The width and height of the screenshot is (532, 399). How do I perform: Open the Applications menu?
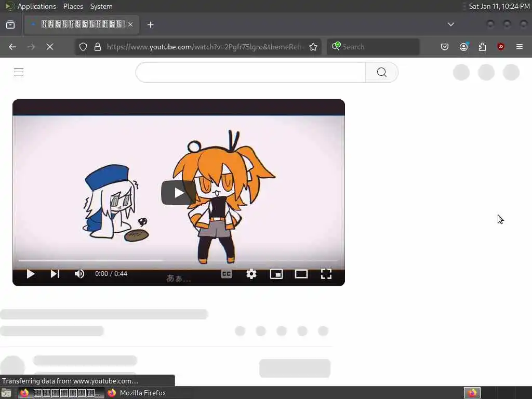pos(37,6)
